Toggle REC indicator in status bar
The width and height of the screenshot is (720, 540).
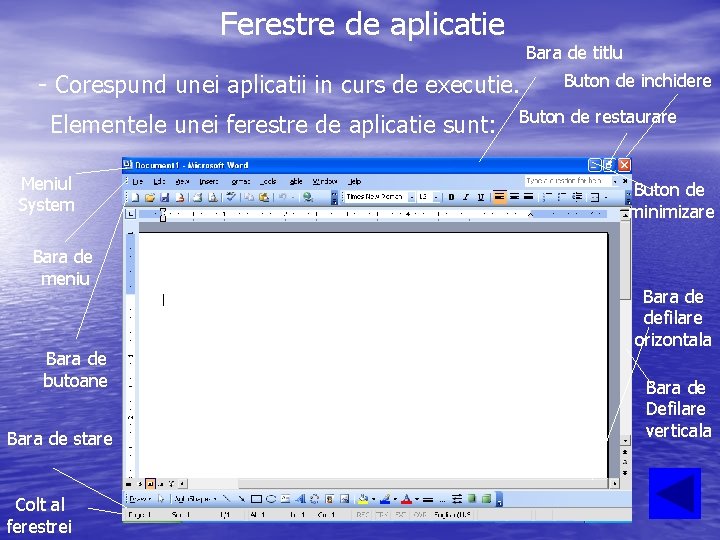(363, 515)
